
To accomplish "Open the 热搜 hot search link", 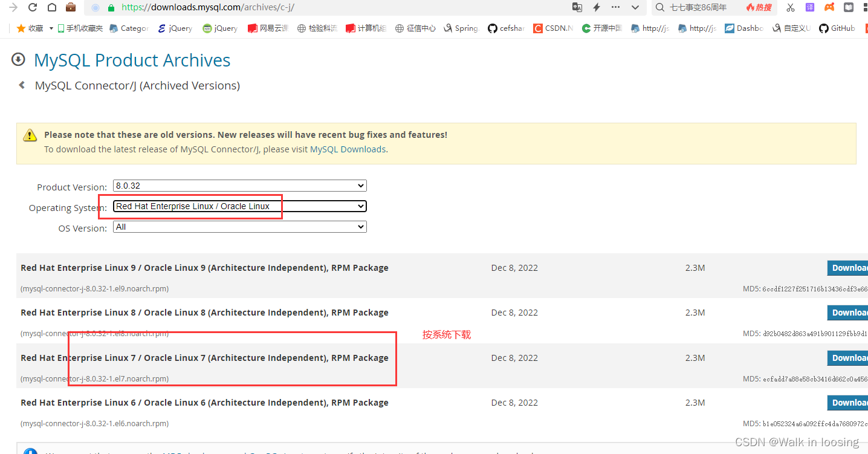I will point(759,8).
